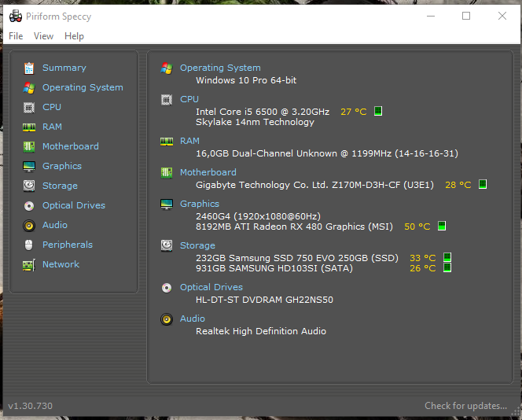
Task: Click 8192MB ATI Radeon RX 480 text
Action: (294, 227)
